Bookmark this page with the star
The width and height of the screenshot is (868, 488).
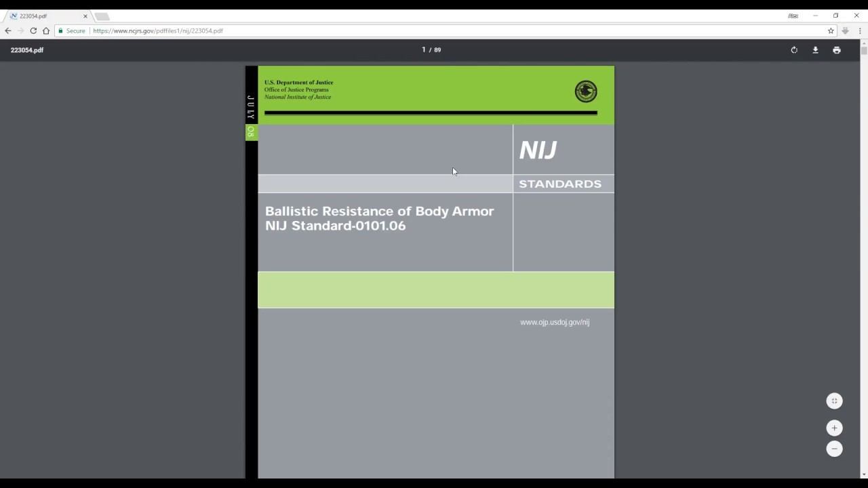tap(831, 30)
